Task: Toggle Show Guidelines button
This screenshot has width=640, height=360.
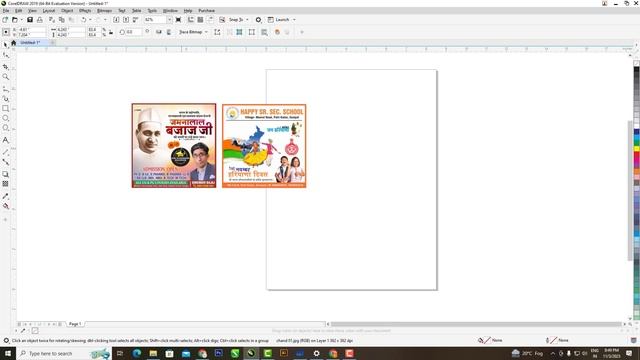Action: (x=210, y=20)
